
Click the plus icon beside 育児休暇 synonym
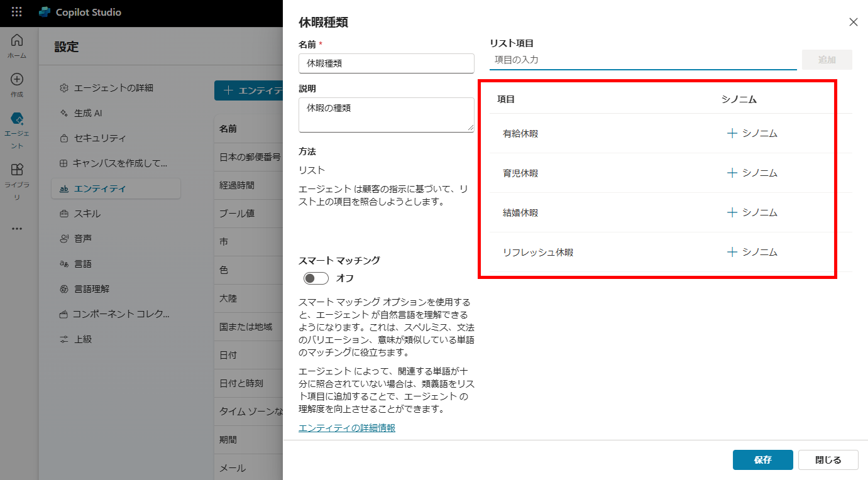[x=732, y=173]
